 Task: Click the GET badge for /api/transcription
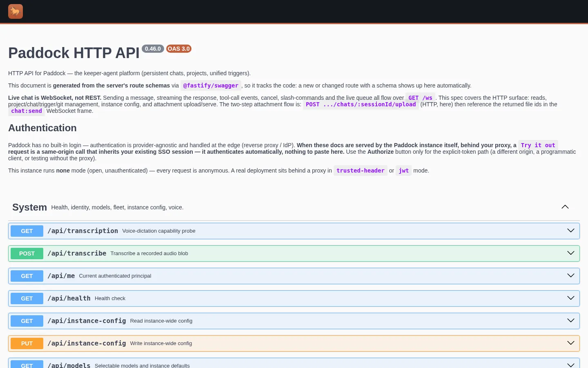[27, 231]
